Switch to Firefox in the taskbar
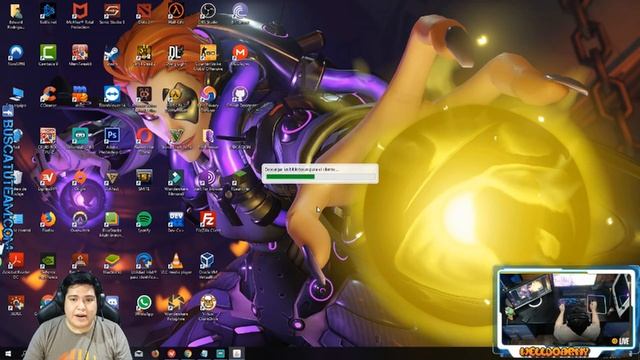Viewport: 640px width, 360px height. coord(155,353)
